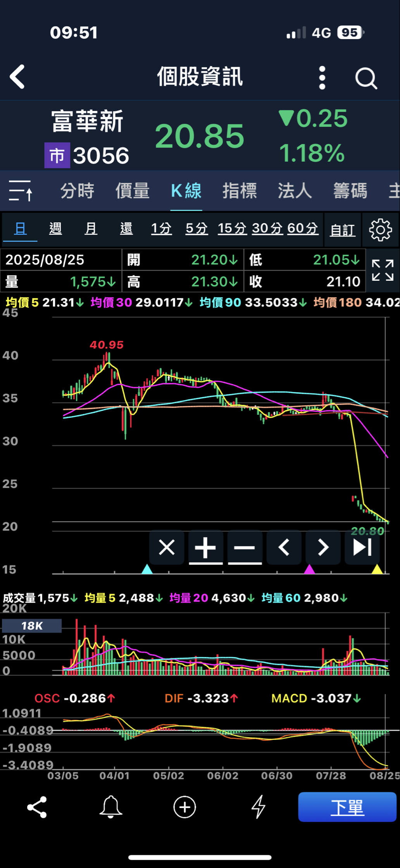Viewport: 400px width, 868px height.
Task: Zoom in chart with plus button
Action: pos(205,547)
